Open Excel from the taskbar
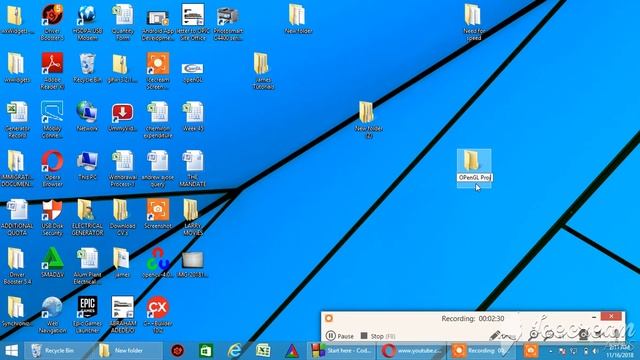The image size is (640, 360). tap(263, 351)
